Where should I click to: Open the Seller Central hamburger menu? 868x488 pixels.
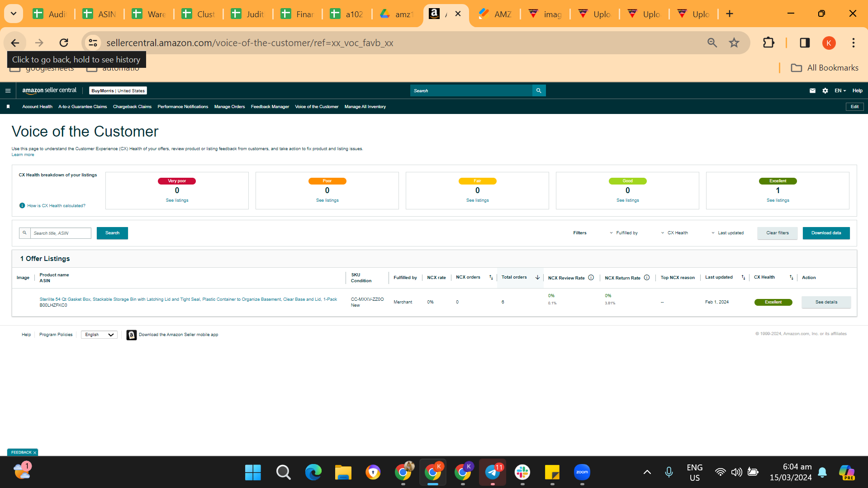click(x=8, y=90)
